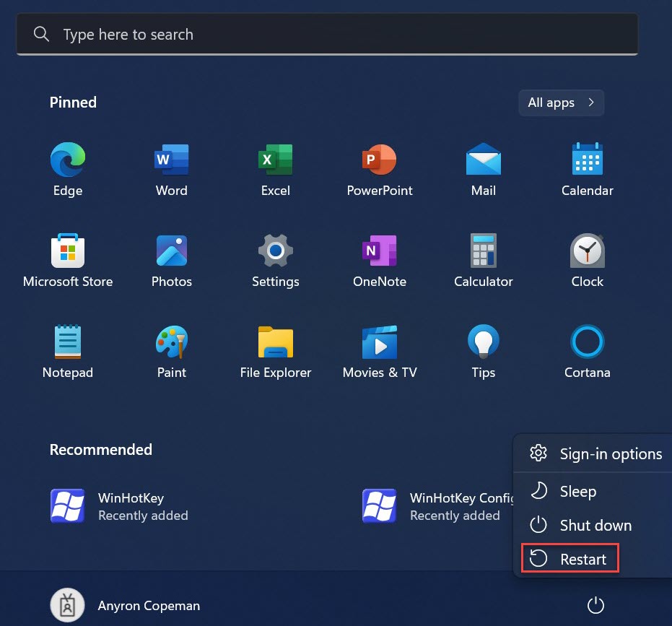Image resolution: width=672 pixels, height=626 pixels.
Task: Choose Sign-in options from power menu
Action: pos(595,453)
